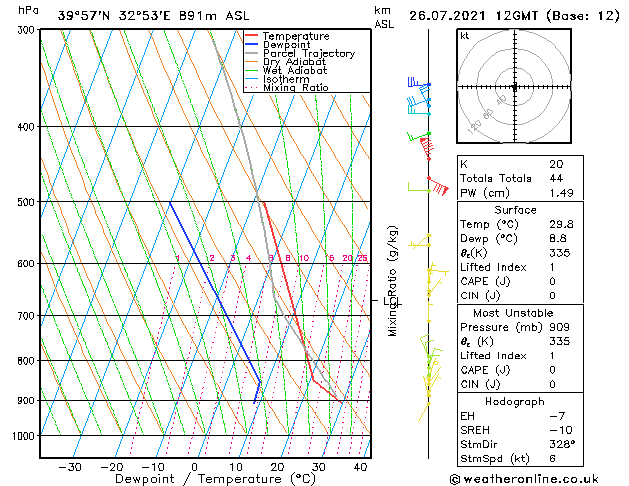Click the Surface section heading

(515, 210)
